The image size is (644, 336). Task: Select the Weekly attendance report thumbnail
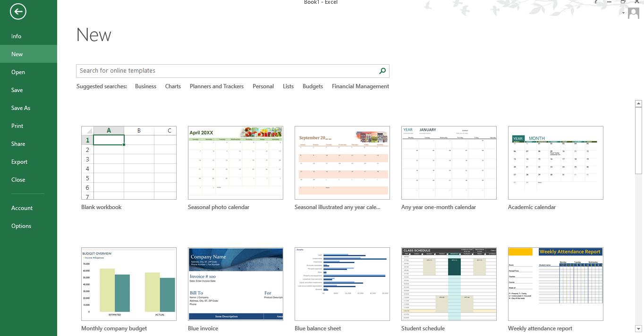(555, 284)
